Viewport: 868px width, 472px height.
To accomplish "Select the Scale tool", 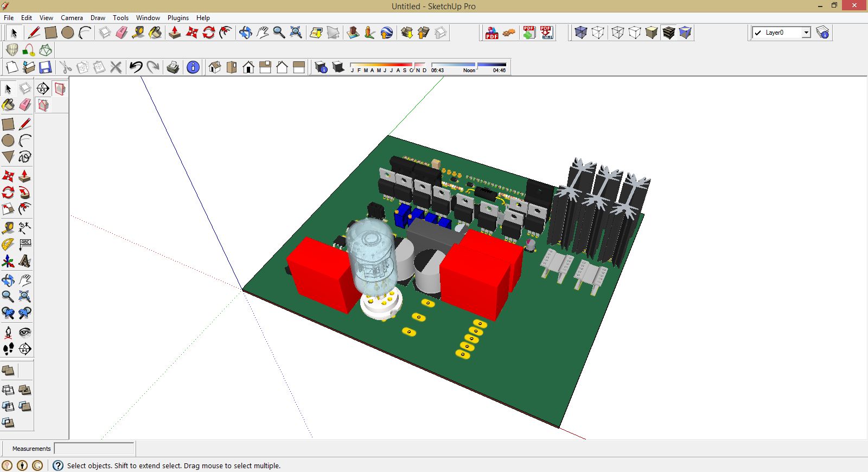I will pyautogui.click(x=8, y=209).
